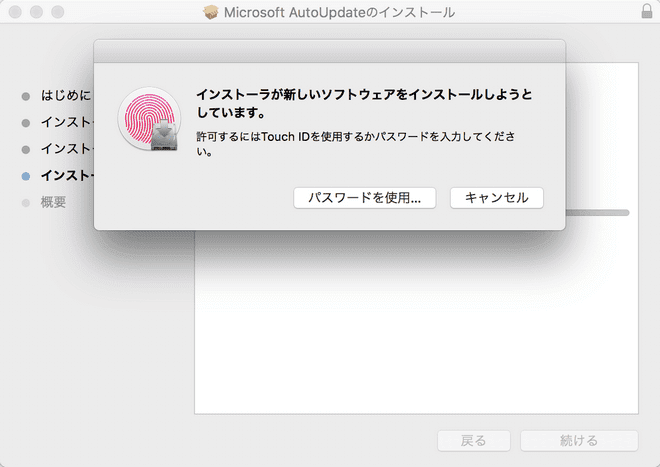
Task: Click the bullet next to はじめに
Action: coord(26,96)
